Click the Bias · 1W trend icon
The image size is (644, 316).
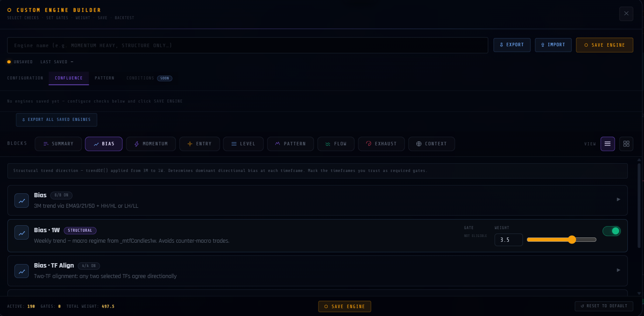[x=21, y=232]
